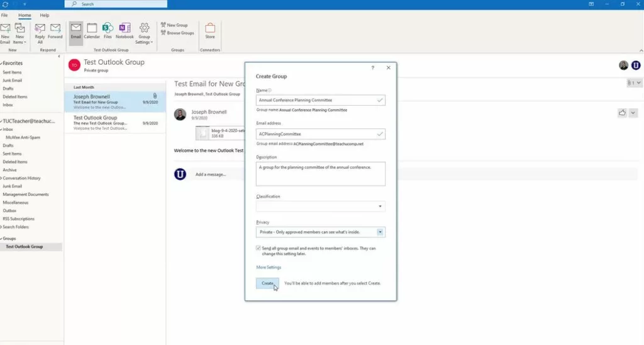The width and height of the screenshot is (644, 345).
Task: Open the Help ribbon tab
Action: tap(45, 15)
